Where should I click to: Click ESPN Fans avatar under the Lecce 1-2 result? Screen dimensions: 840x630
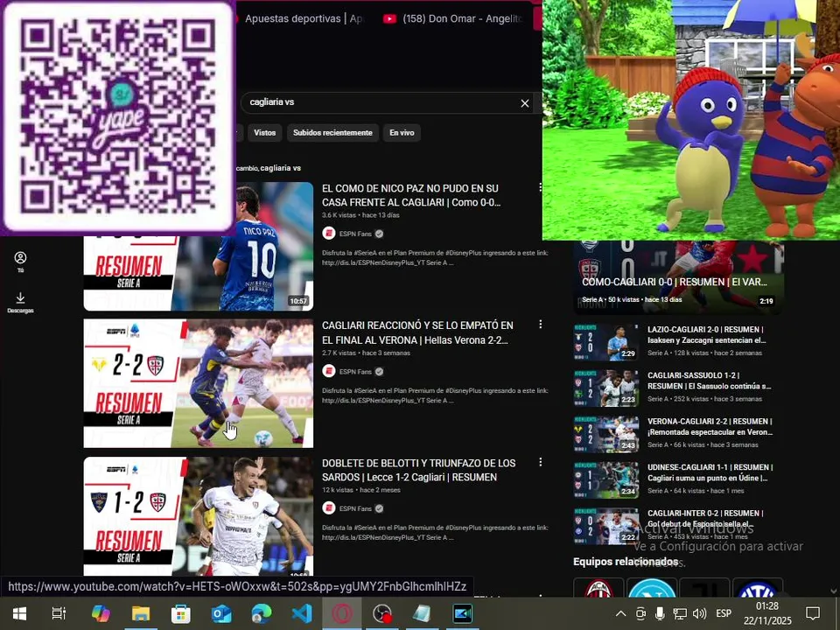(329, 508)
